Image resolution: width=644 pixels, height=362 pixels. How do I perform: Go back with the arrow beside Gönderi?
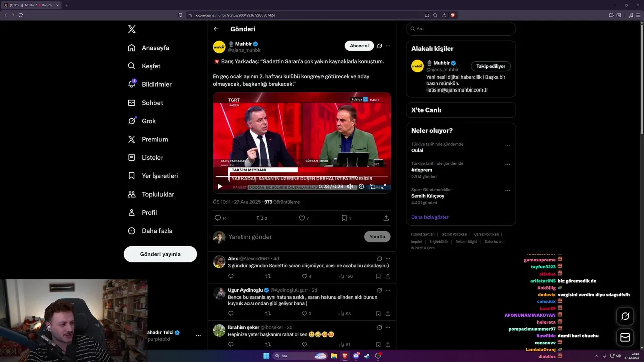pyautogui.click(x=216, y=29)
